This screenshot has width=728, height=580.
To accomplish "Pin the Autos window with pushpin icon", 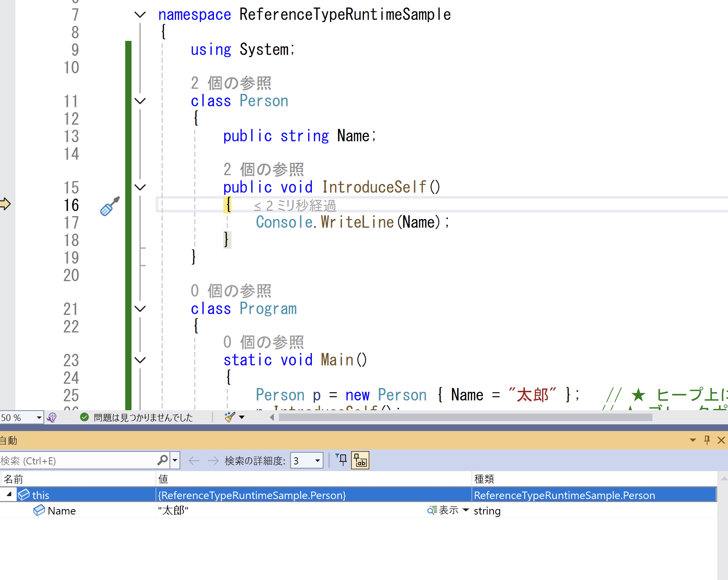I will tap(707, 440).
